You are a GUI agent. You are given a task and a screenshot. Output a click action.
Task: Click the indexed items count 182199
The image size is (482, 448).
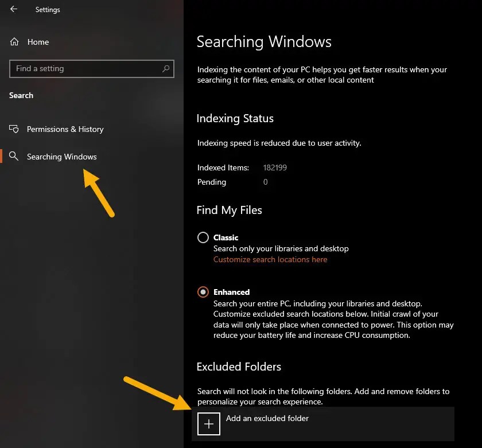275,168
